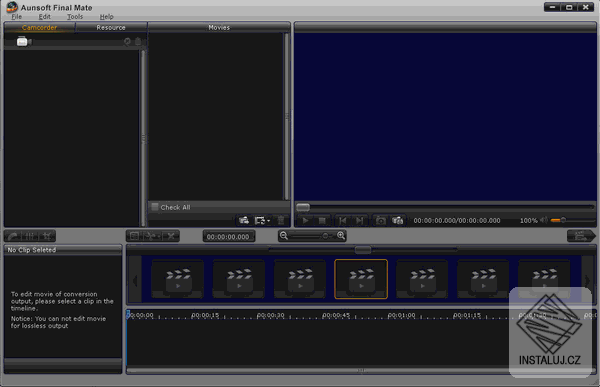The image size is (600, 387).
Task: Select the first storyboard clip slot
Action: (x=177, y=279)
